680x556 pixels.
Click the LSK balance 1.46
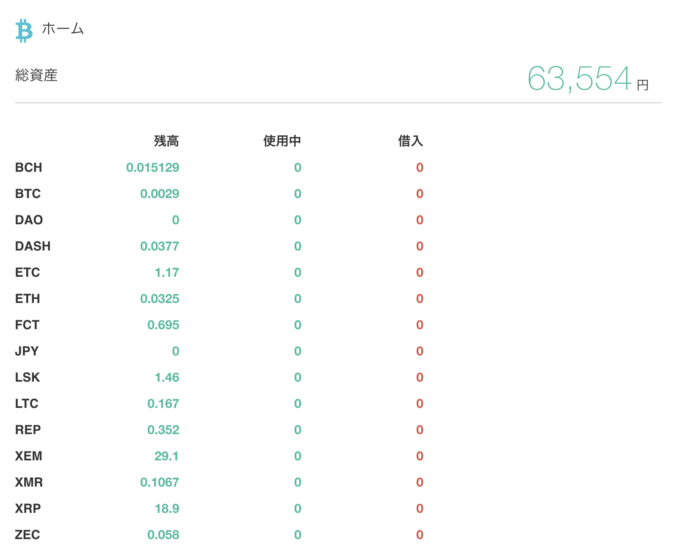[167, 377]
